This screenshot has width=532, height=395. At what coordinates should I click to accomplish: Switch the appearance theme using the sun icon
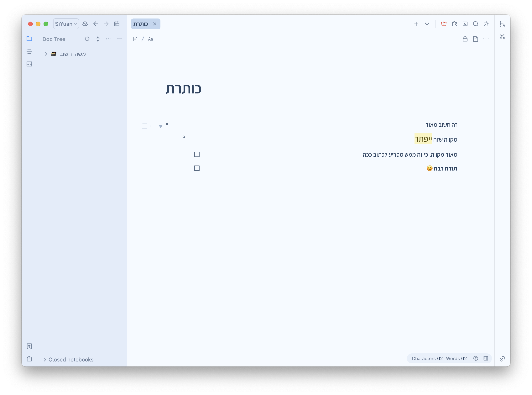pos(487,24)
